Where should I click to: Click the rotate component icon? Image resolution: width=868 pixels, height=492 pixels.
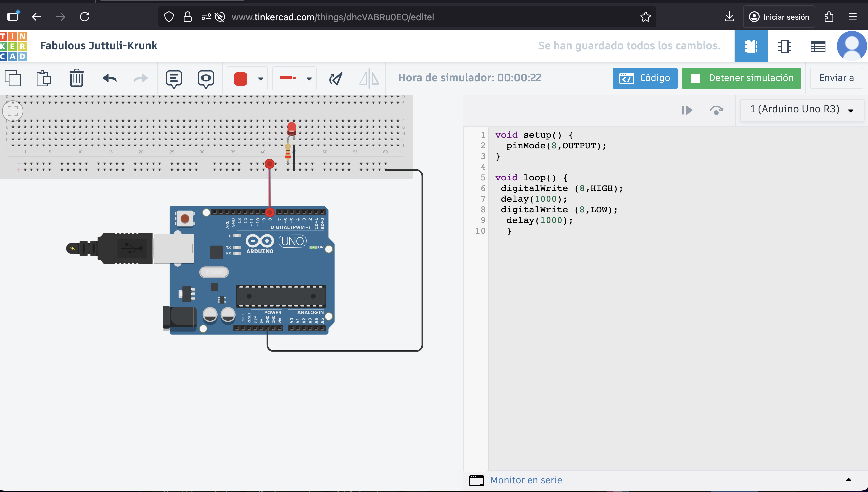pyautogui.click(x=336, y=78)
